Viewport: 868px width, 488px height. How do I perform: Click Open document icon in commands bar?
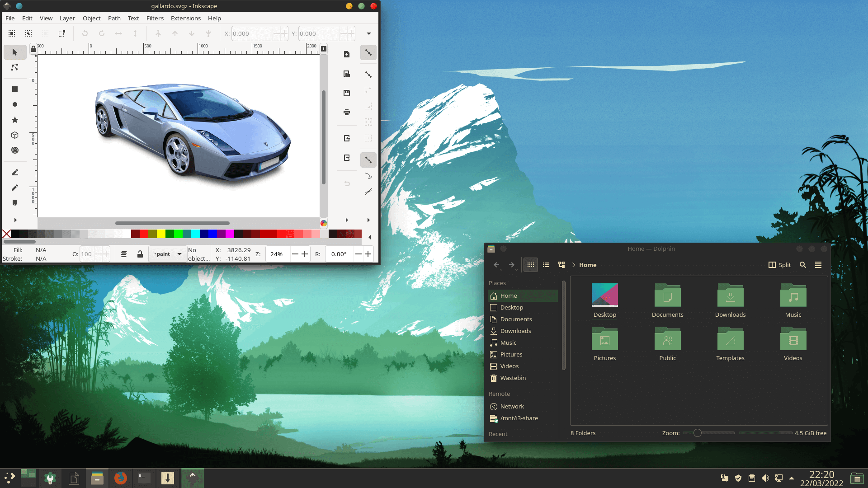point(347,74)
